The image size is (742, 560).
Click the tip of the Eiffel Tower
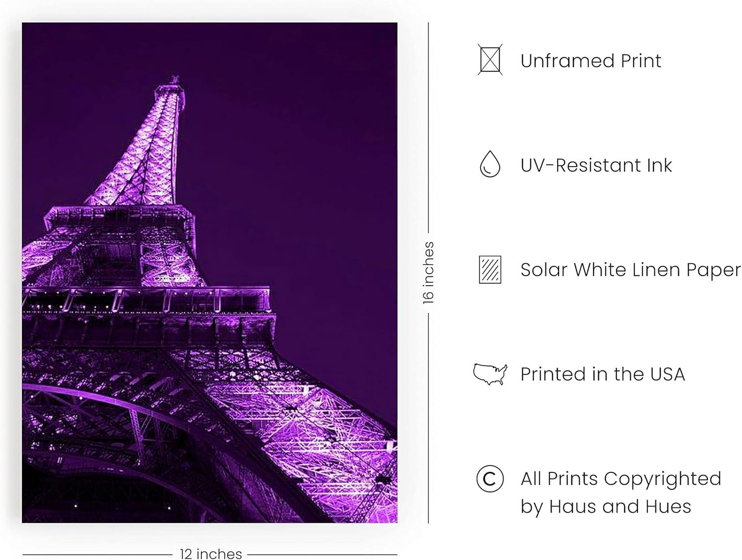[175, 80]
